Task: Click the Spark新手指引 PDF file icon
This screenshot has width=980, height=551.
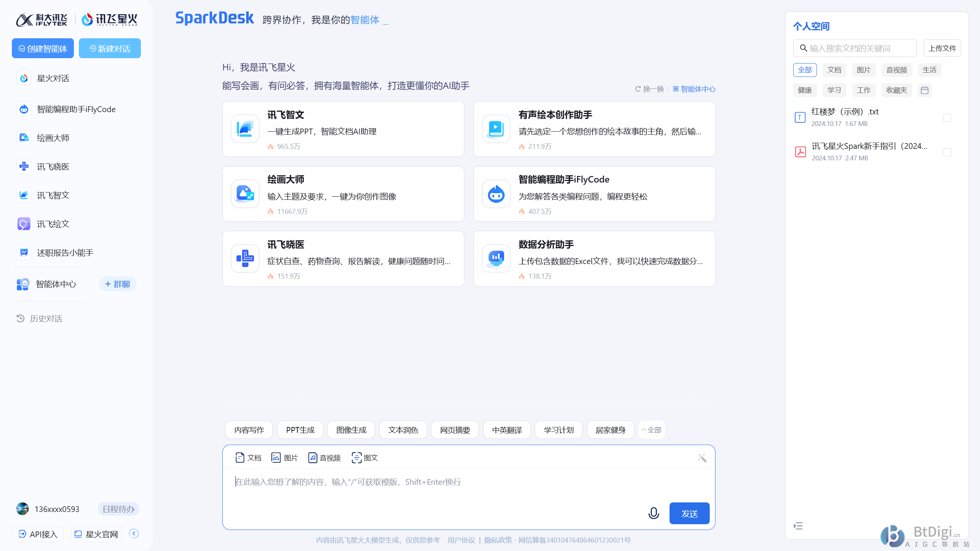Action: pos(800,152)
